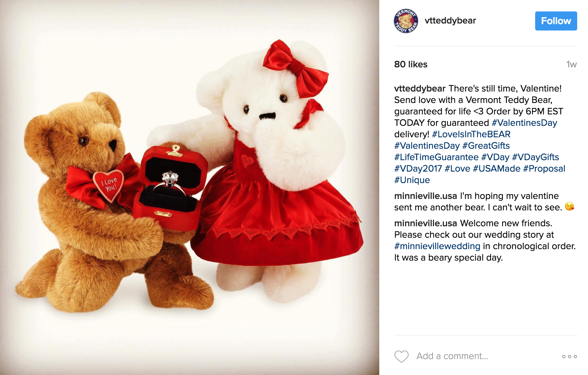Click the heart like icon
The image size is (588, 375).
click(401, 356)
